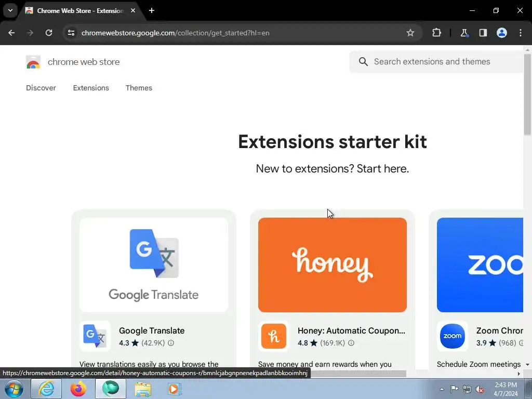Viewport: 532px width, 399px height.
Task: Toggle the side panel icon
Action: [483, 33]
